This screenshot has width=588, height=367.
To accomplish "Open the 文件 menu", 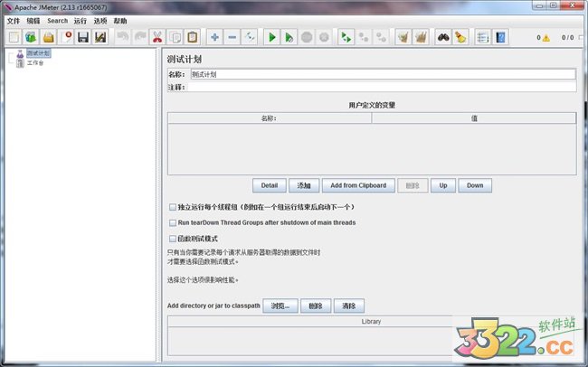I will pyautogui.click(x=14, y=21).
